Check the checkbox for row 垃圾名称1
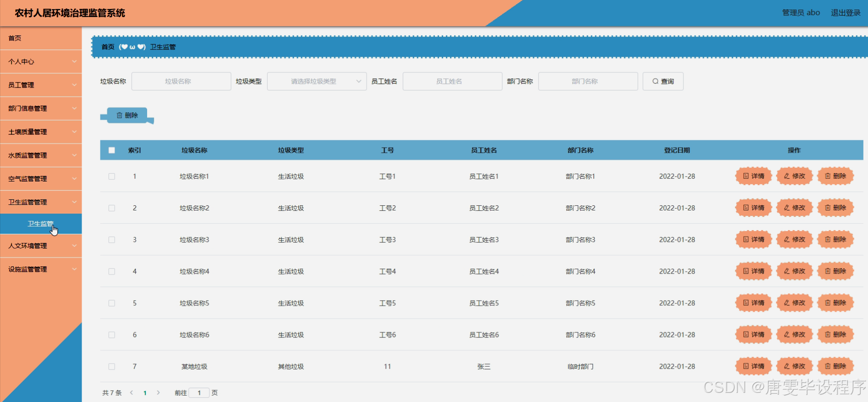Viewport: 868px width, 402px height. [111, 176]
